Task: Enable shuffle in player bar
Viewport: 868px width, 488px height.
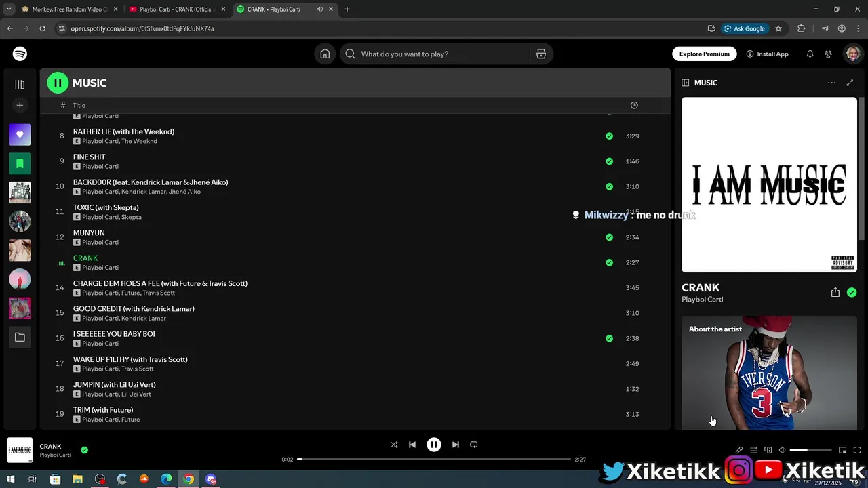Action: 394,445
